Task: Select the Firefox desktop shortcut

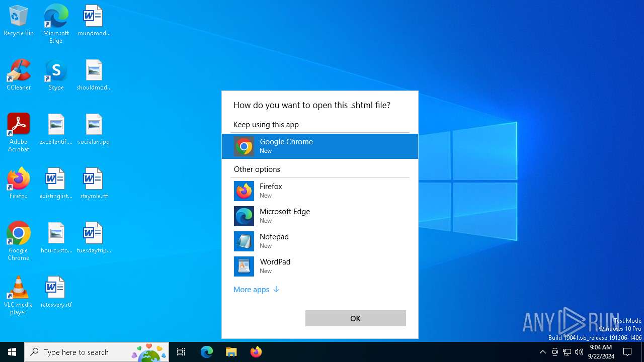Action: click(x=19, y=184)
